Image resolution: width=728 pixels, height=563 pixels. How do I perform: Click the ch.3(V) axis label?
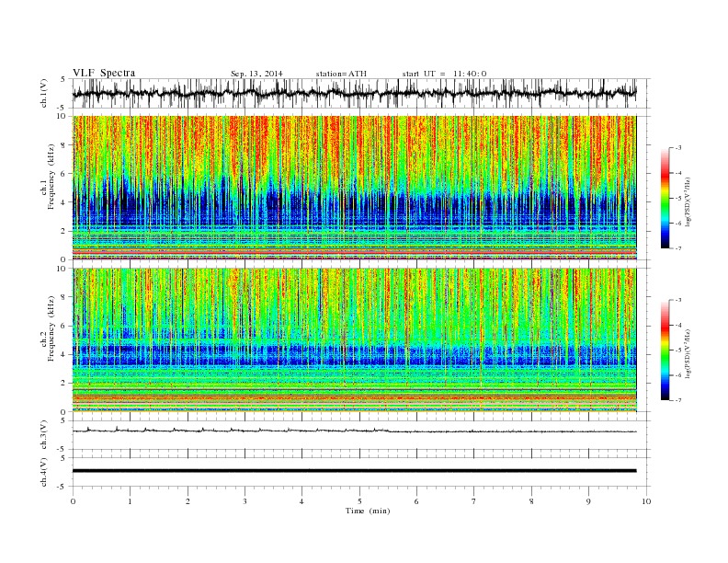pyautogui.click(x=43, y=435)
